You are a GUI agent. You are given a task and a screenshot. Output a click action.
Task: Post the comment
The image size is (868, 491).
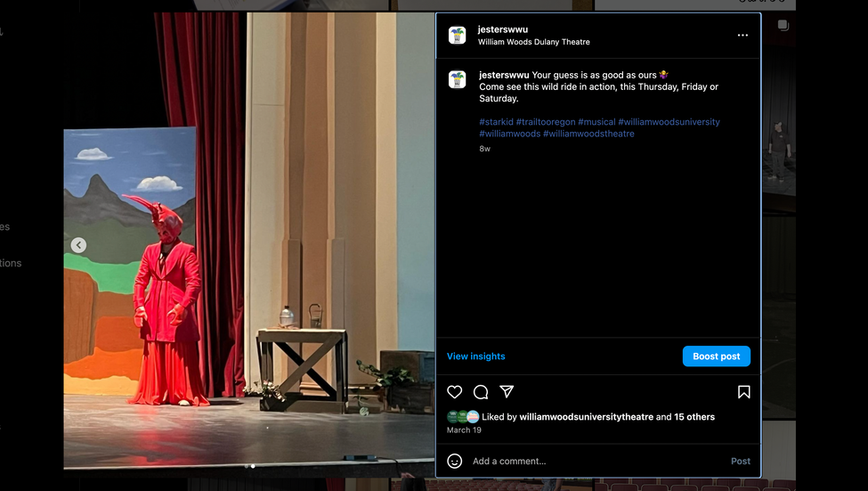[740, 461]
